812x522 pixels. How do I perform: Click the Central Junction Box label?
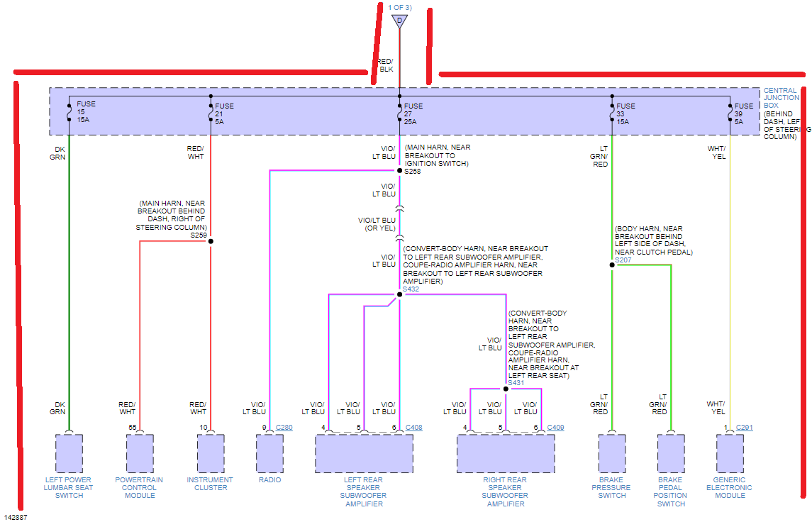pos(781,98)
